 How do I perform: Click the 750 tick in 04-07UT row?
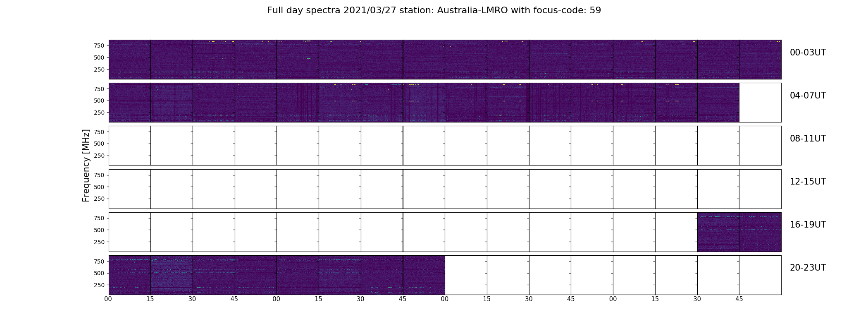tap(99, 89)
